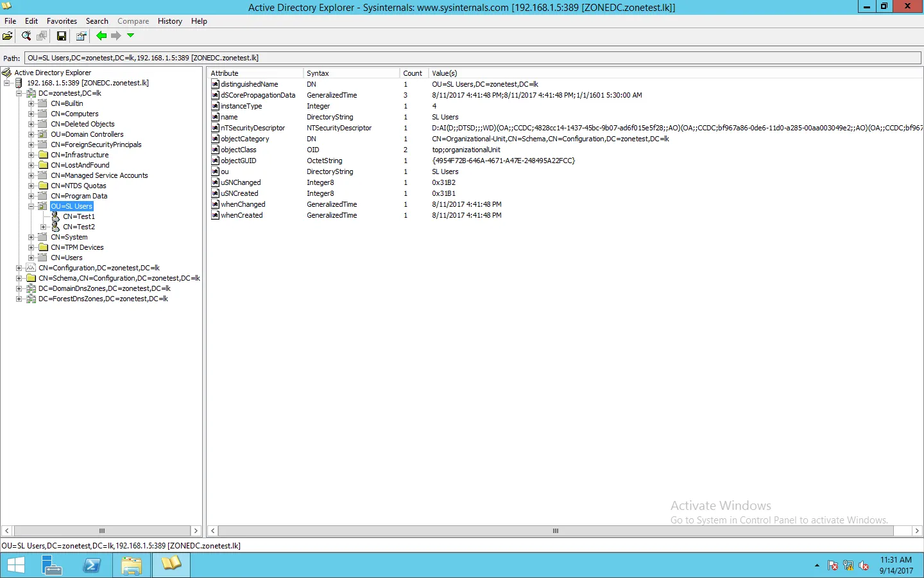Open the object Properties toolbar icon
The width and height of the screenshot is (924, 578).
coord(81,36)
